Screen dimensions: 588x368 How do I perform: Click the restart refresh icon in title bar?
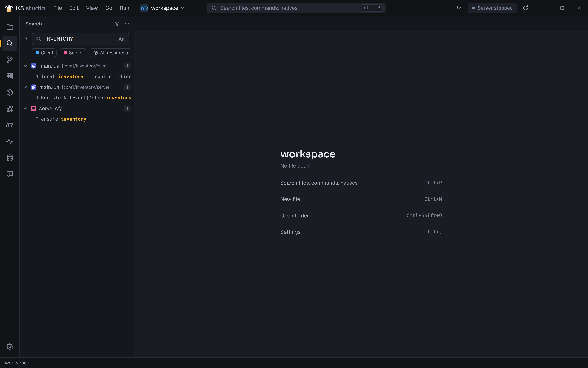[x=526, y=8]
